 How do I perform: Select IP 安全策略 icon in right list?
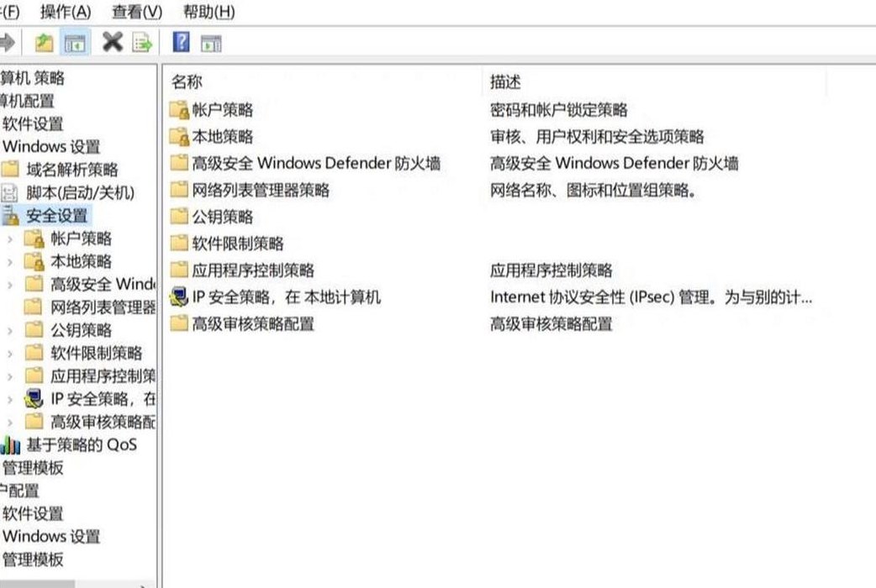[178, 297]
